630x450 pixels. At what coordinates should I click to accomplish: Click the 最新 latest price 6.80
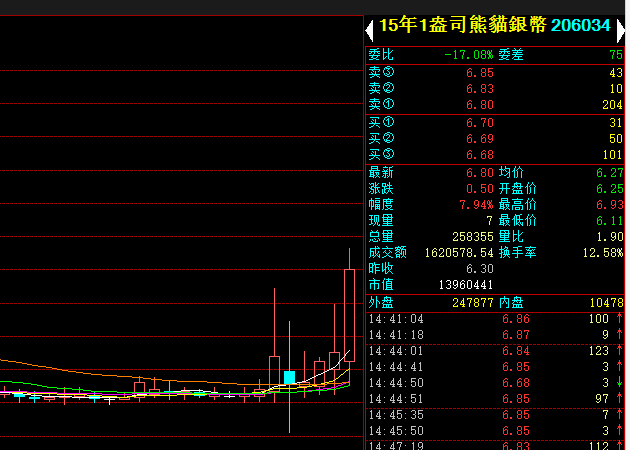point(480,173)
